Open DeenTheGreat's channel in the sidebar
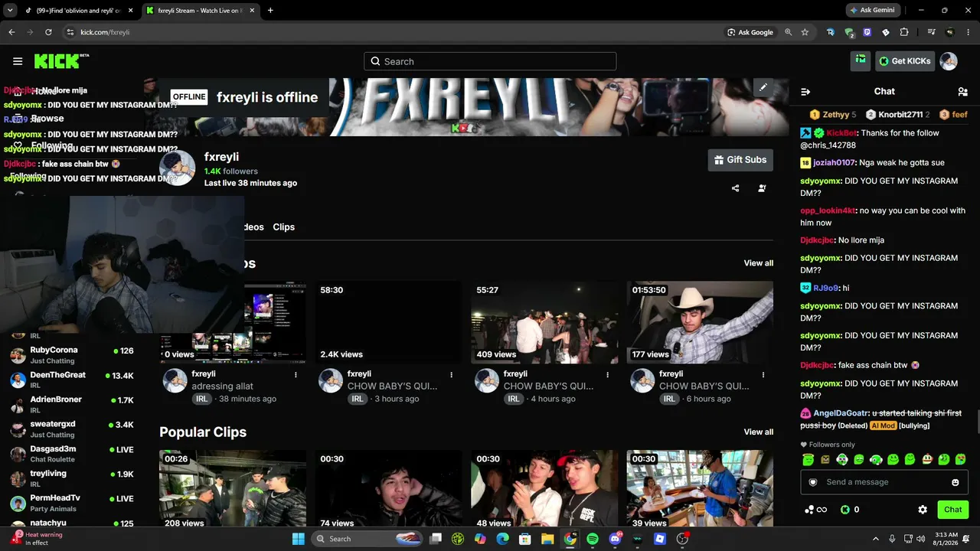Screen dimensions: 980x551 72,380
